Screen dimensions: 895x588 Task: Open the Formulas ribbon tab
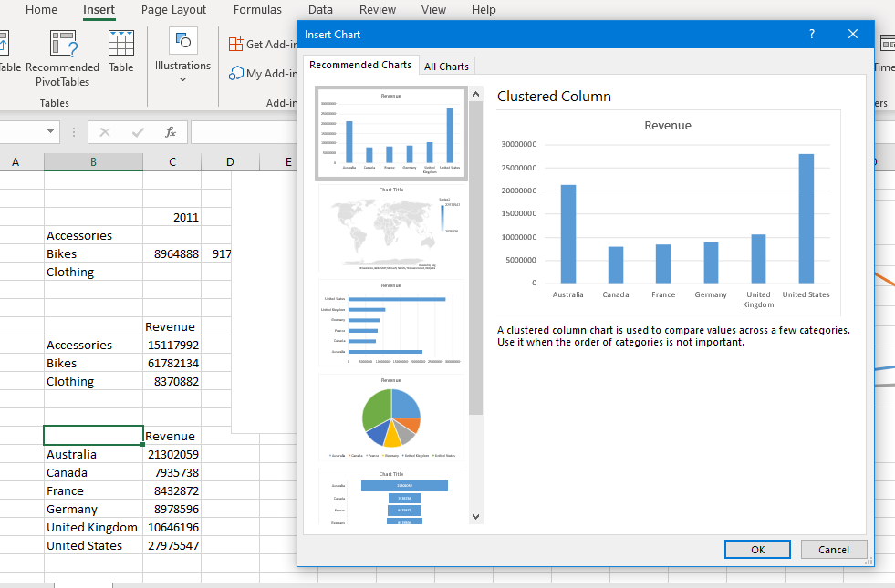(257, 10)
